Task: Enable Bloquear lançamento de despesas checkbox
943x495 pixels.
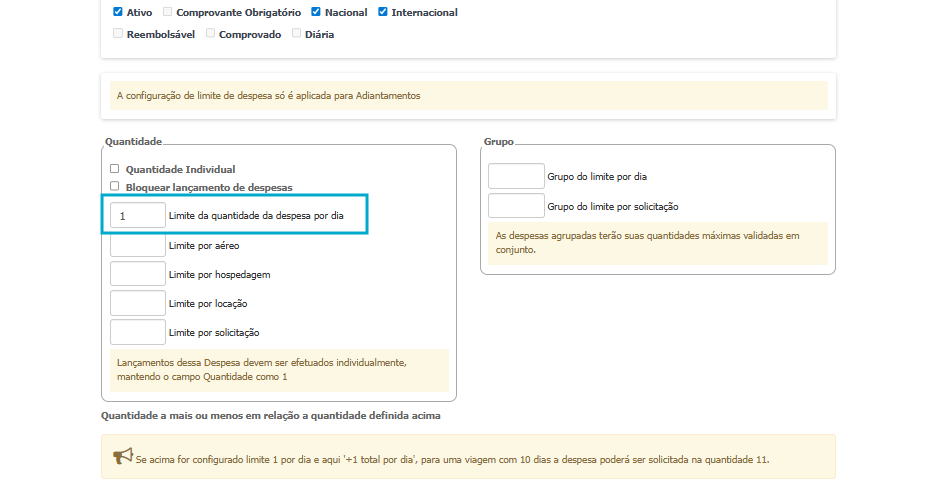Action: coord(115,186)
